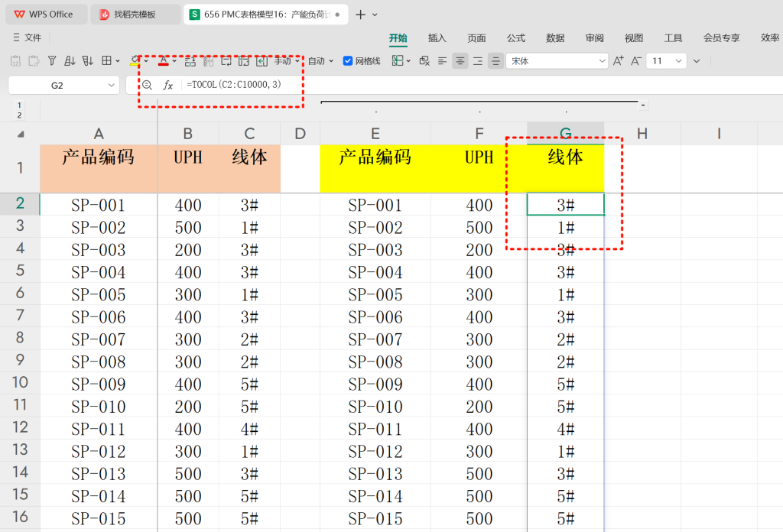Click the freeze panes icon
Image resolution: width=783 pixels, height=532 pixels.
pyautogui.click(x=398, y=61)
